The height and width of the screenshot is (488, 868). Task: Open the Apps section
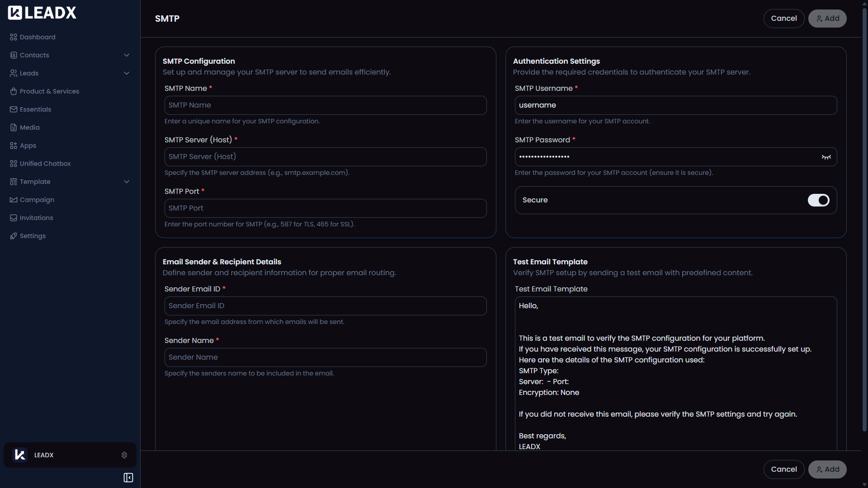28,145
